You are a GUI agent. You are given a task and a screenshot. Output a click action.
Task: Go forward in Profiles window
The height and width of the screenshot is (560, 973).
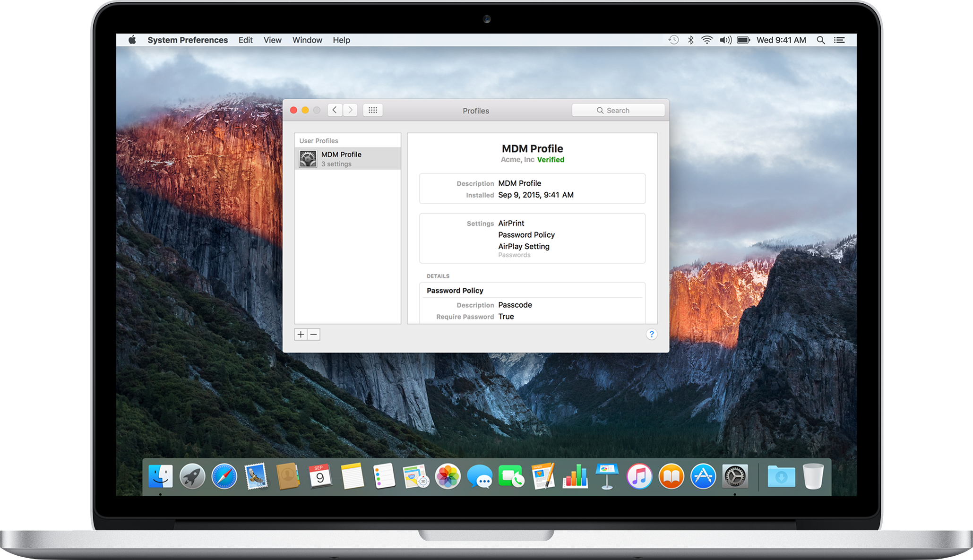click(x=350, y=110)
